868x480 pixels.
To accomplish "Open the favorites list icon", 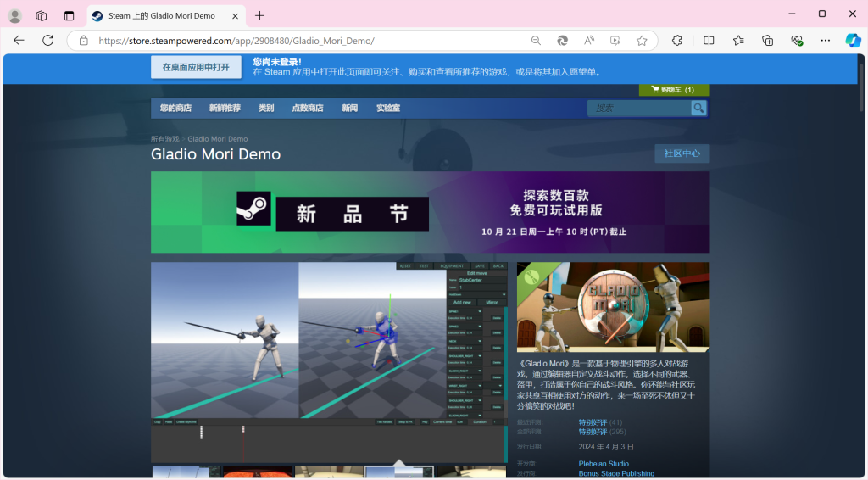I will pyautogui.click(x=738, y=41).
